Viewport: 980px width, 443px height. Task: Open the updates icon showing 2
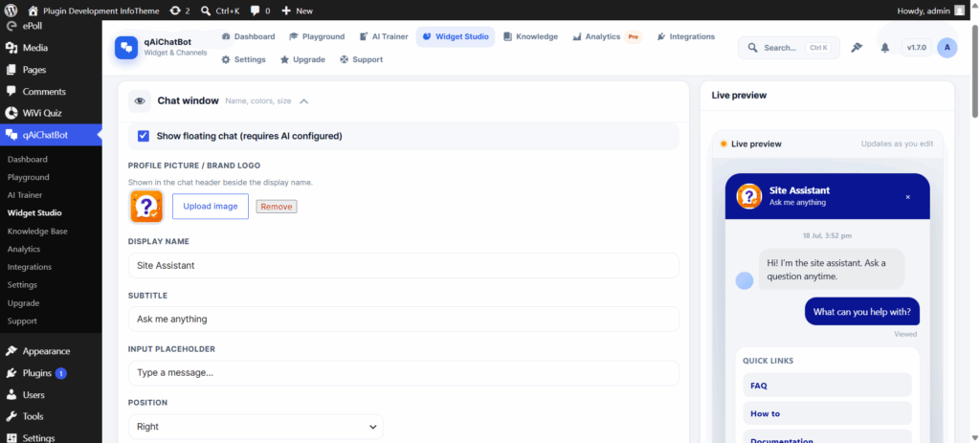[x=179, y=11]
